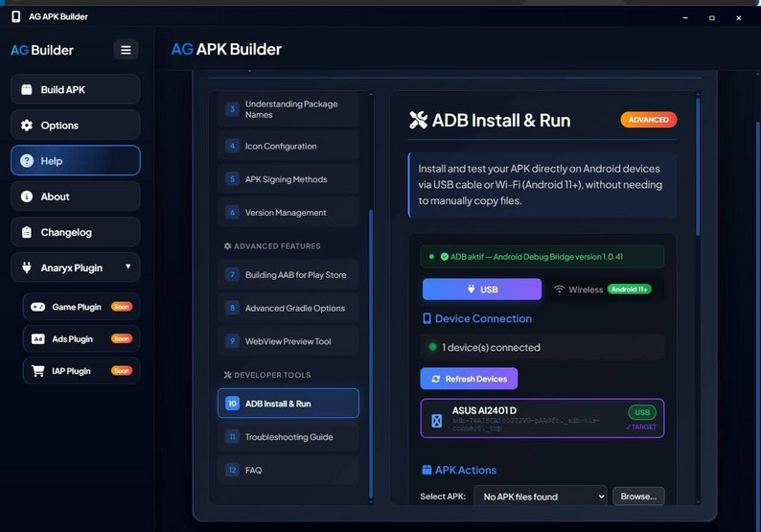Click the number 10 topic badge
This screenshot has width=761, height=532.
[x=233, y=404]
